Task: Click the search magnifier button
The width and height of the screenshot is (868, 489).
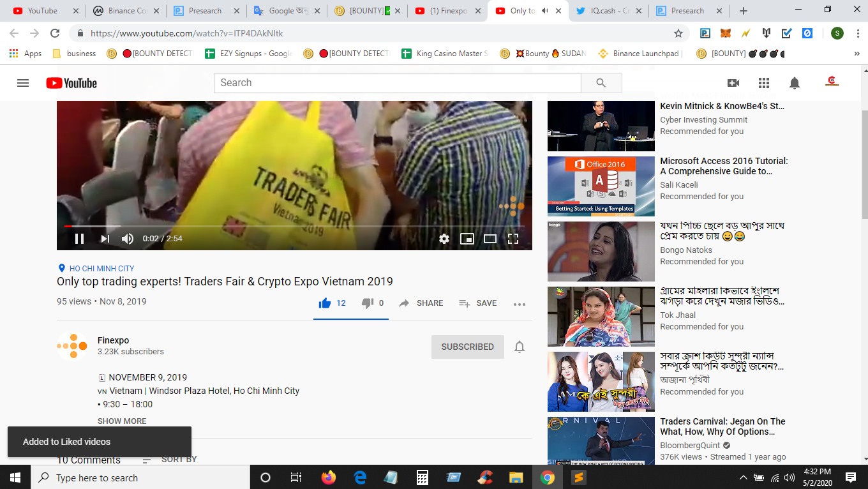Action: coord(601,83)
